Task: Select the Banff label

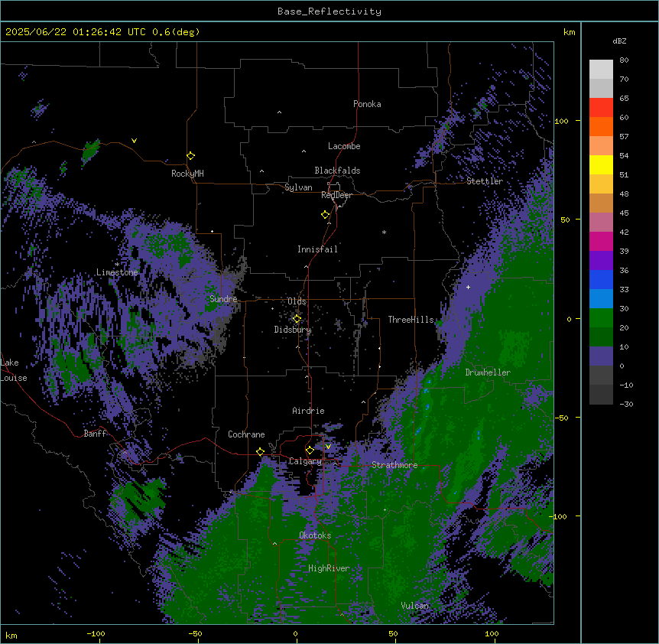Action: point(96,434)
